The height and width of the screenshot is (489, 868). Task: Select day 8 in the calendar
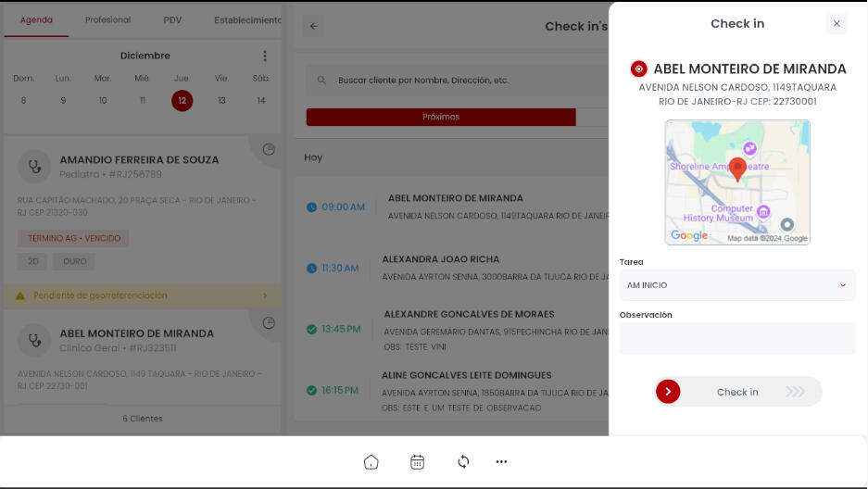point(23,101)
